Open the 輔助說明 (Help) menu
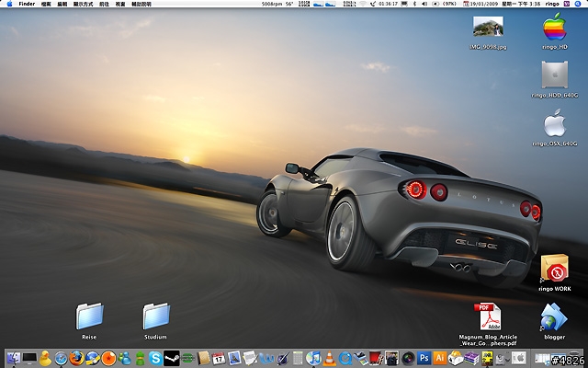The height and width of the screenshot is (368, 588). coord(141,4)
